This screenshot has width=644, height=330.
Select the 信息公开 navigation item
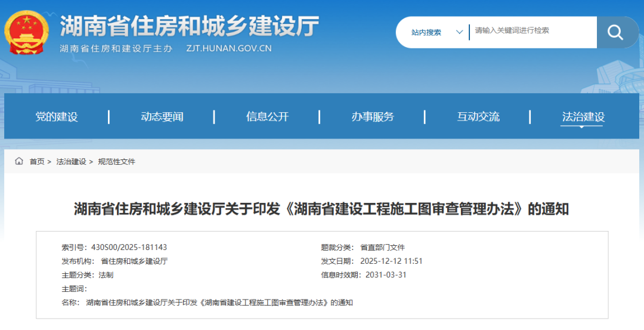point(267,117)
